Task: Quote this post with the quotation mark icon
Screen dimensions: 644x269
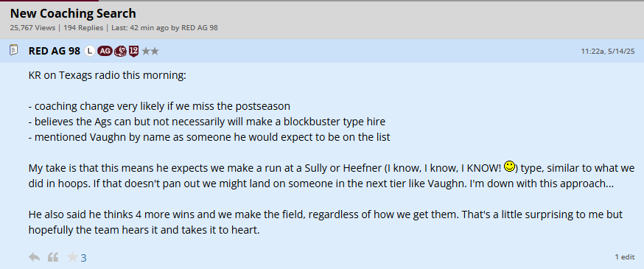Action: click(x=53, y=257)
